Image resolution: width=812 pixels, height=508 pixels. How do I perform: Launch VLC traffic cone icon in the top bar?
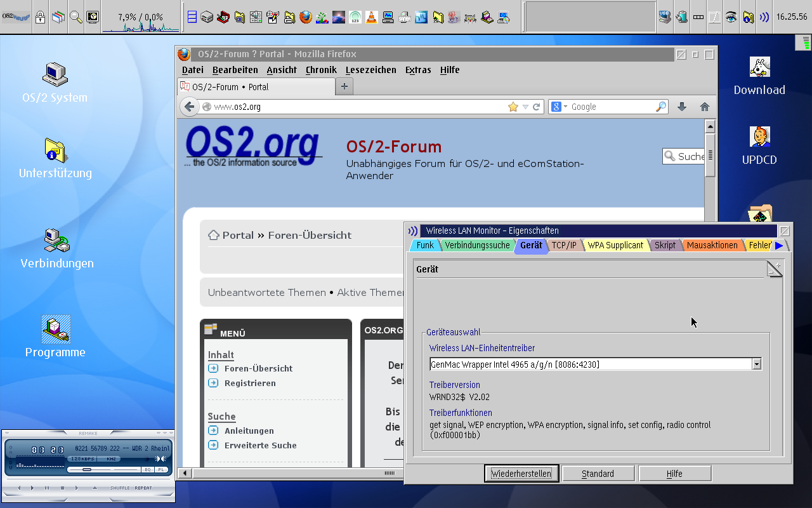click(x=372, y=17)
